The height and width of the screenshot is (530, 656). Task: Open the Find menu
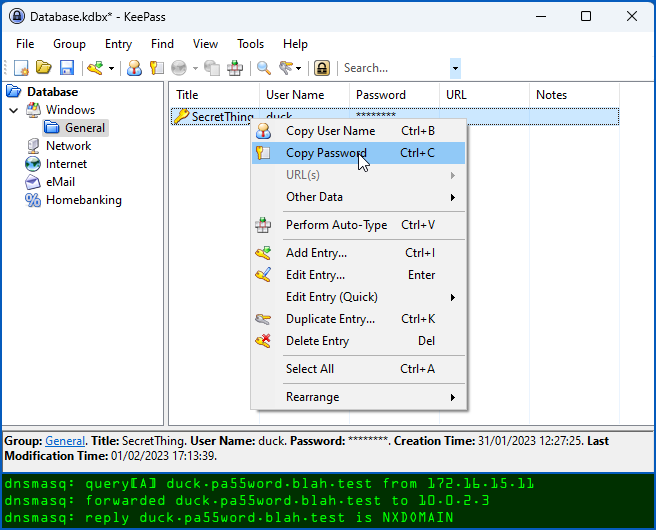click(x=162, y=44)
